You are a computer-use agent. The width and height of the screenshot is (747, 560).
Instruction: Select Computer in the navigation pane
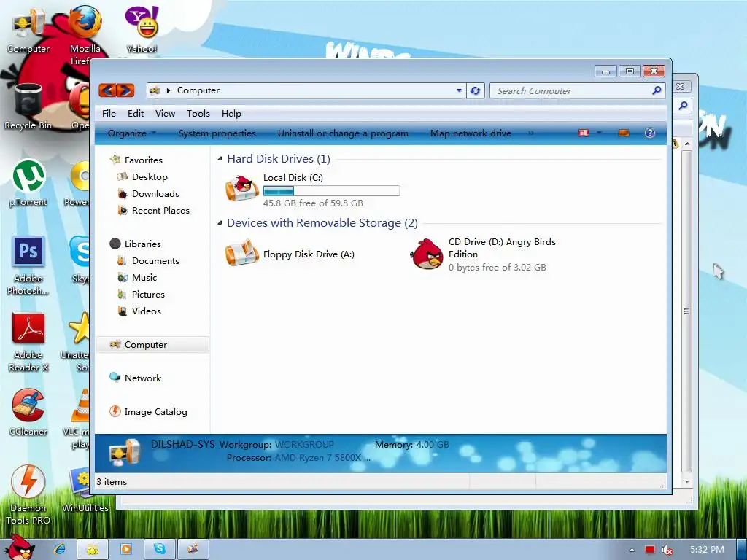click(152, 344)
